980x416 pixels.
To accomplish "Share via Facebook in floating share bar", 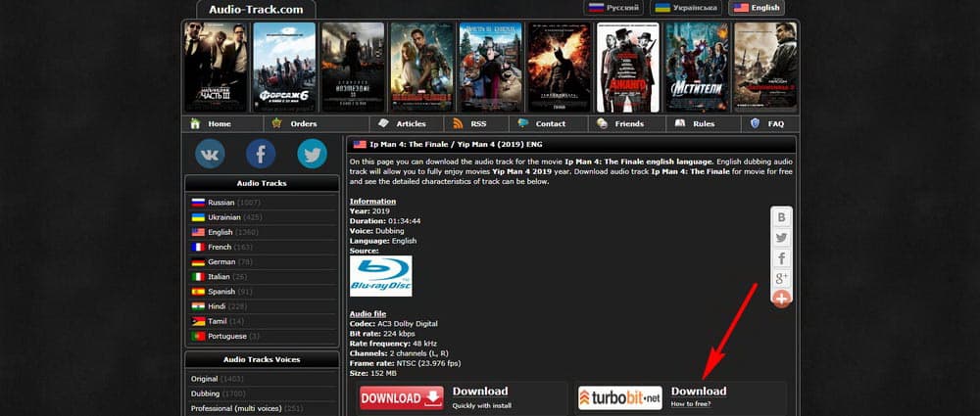I will (x=781, y=258).
